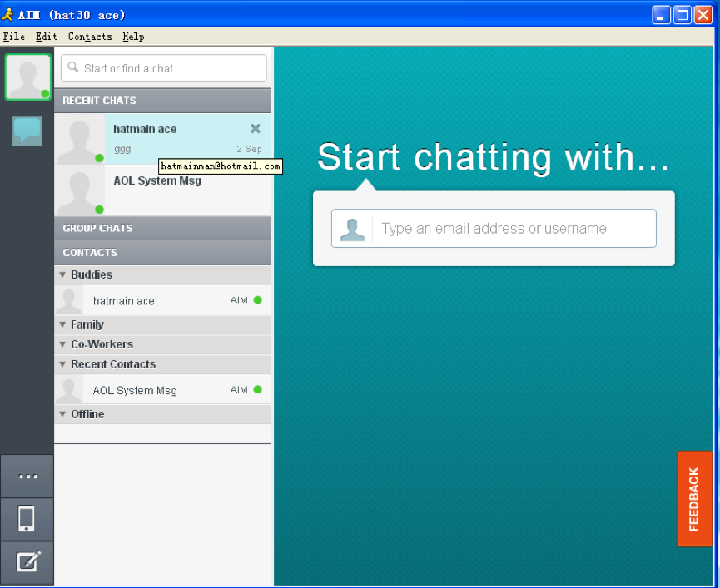Click the Contacts section header
The width and height of the screenshot is (720, 588).
162,252
